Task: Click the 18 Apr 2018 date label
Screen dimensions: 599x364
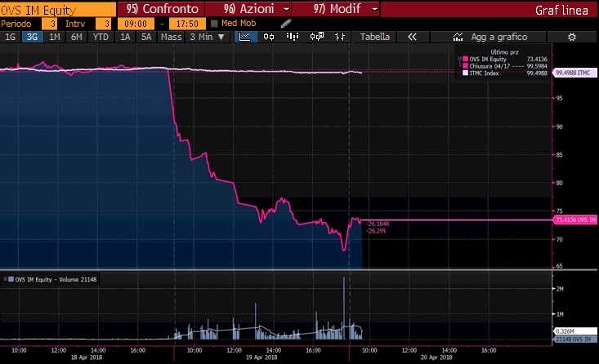Action: click(x=87, y=357)
